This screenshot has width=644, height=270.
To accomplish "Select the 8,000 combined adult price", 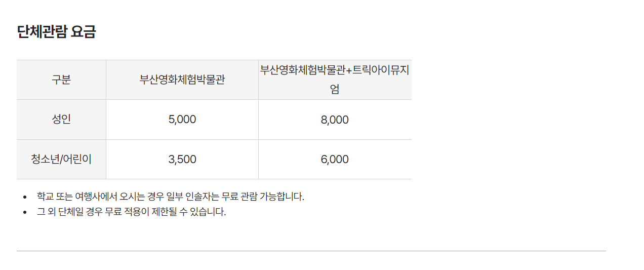I will point(335,120).
